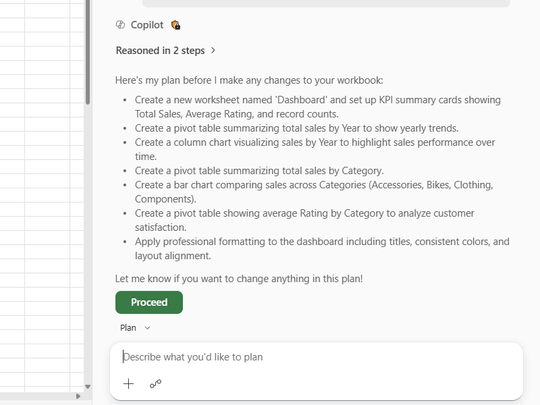Click the Copilot logo icon
The width and height of the screenshot is (540, 405).
120,25
